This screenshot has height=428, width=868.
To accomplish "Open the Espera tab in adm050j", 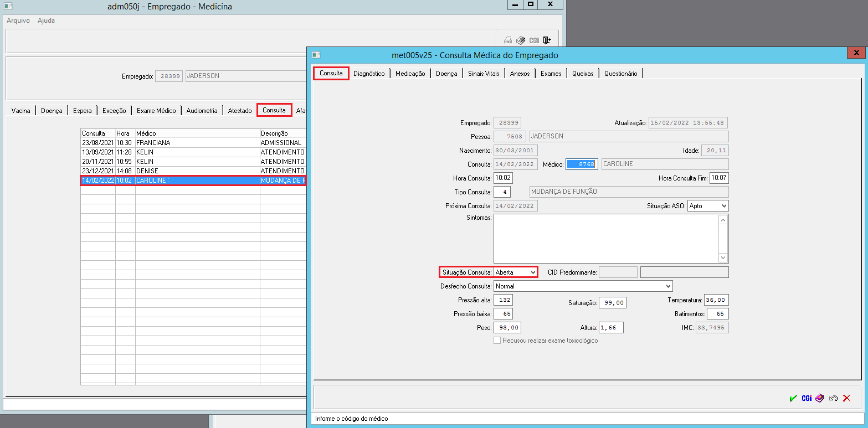I will click(83, 110).
